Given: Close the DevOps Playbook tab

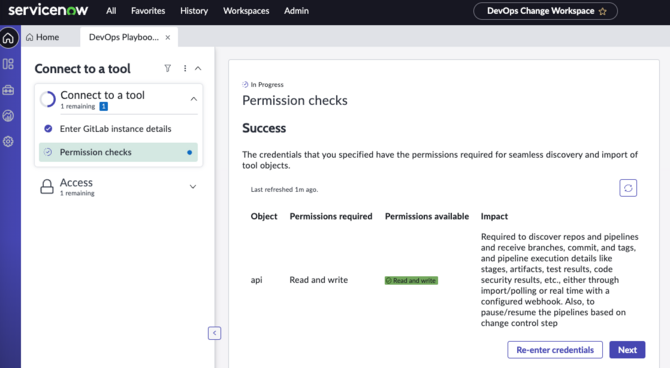Looking at the screenshot, I should (168, 38).
